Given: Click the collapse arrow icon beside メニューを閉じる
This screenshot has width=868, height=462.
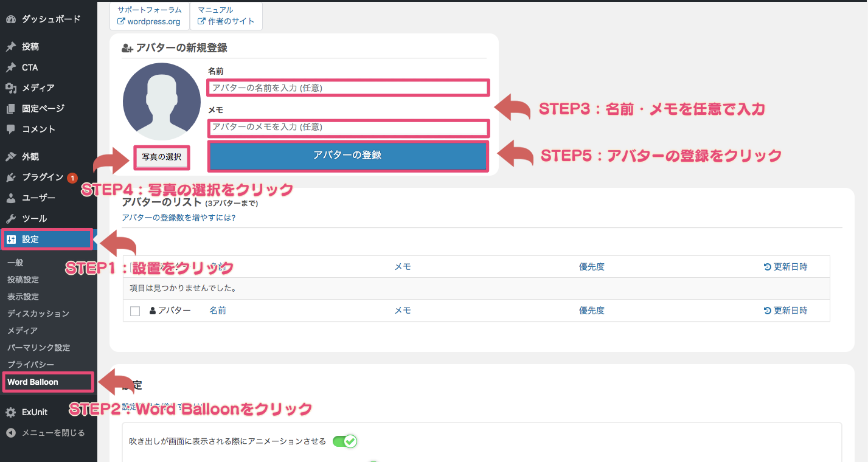Looking at the screenshot, I should 10,433.
